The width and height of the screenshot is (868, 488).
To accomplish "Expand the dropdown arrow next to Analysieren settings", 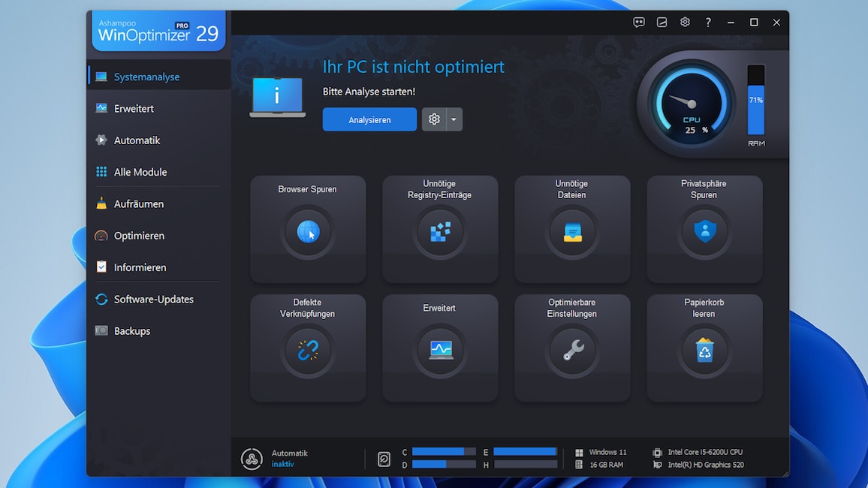I will (454, 119).
